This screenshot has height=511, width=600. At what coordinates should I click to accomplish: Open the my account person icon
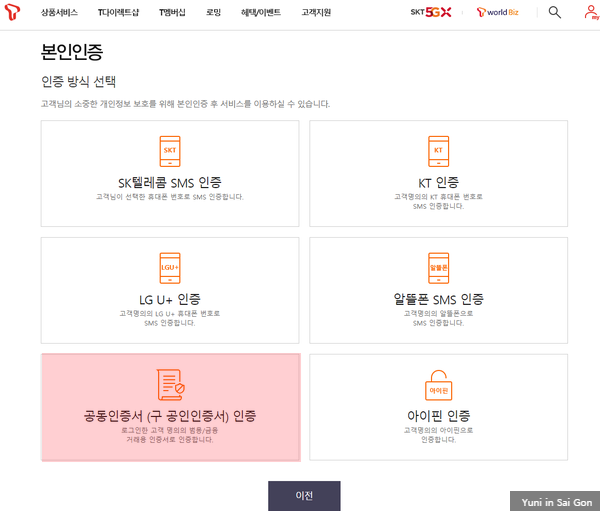[591, 12]
